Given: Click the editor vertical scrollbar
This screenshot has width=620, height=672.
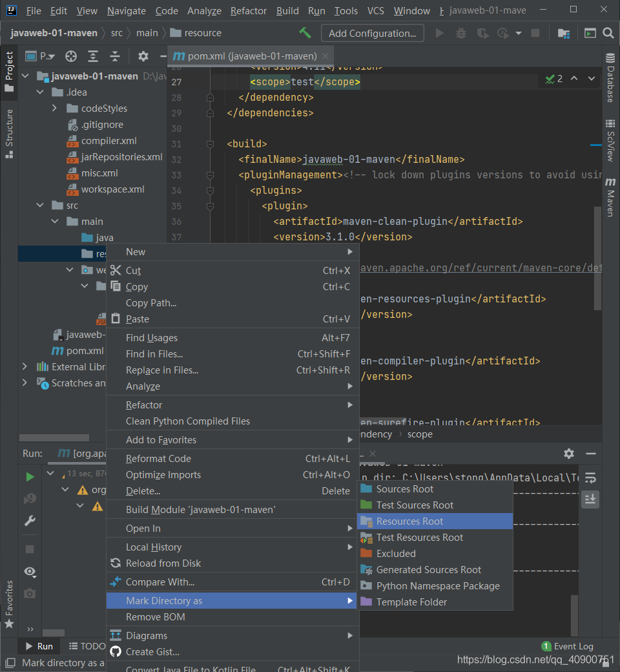Looking at the screenshot, I should point(598,258).
